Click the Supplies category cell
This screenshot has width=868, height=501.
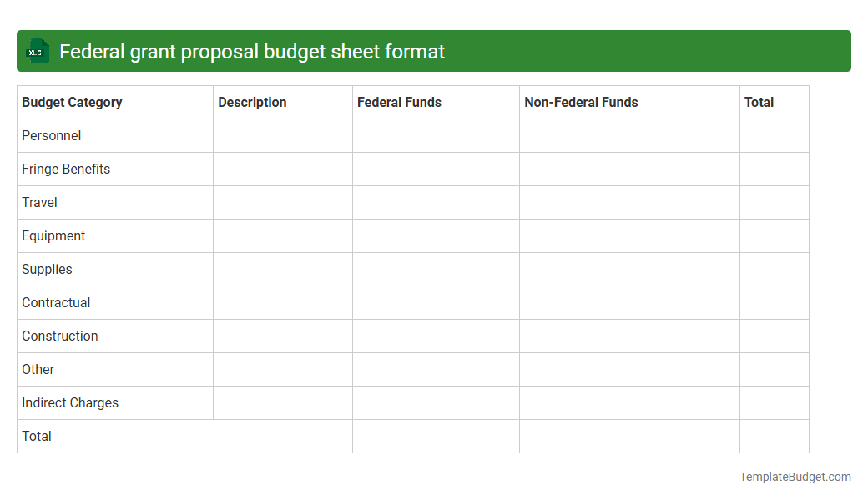[x=47, y=269]
